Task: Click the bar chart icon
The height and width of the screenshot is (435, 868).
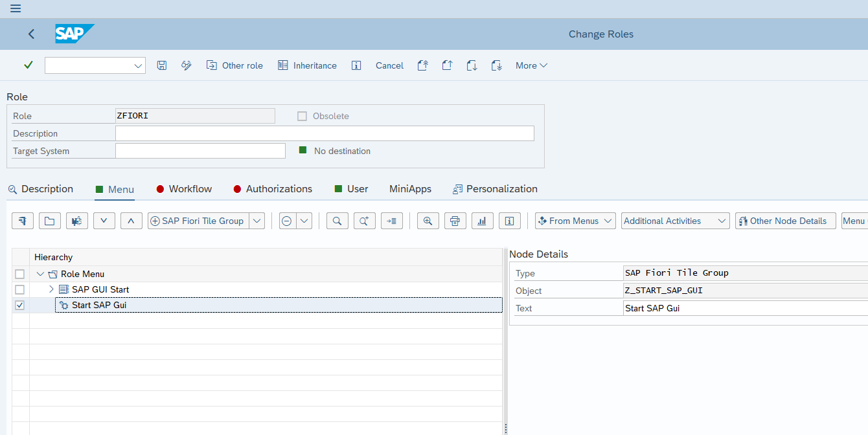Action: coord(482,221)
